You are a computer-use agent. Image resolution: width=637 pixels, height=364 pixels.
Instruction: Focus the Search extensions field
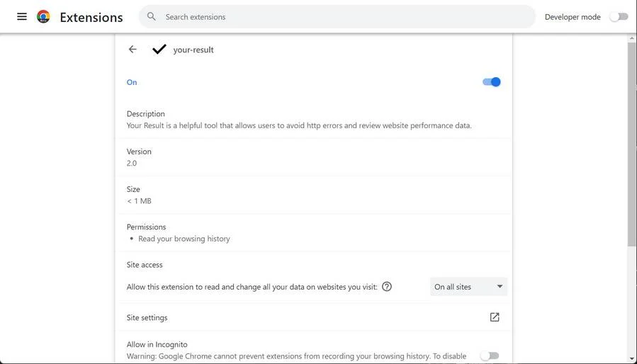coord(337,17)
